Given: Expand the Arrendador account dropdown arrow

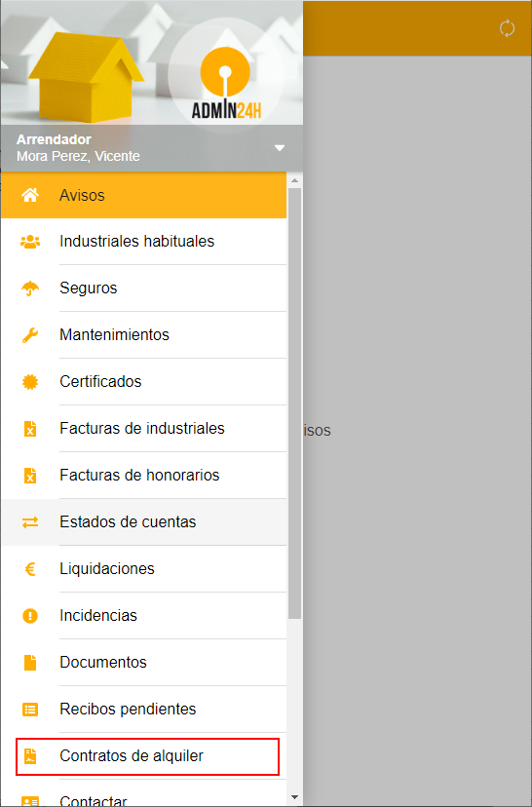Looking at the screenshot, I should (x=280, y=148).
